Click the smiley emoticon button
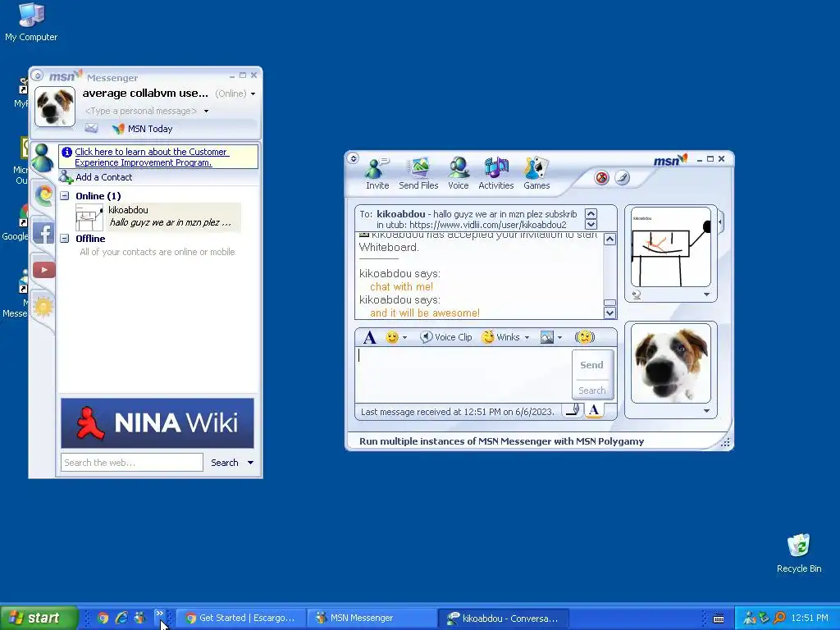 point(392,337)
